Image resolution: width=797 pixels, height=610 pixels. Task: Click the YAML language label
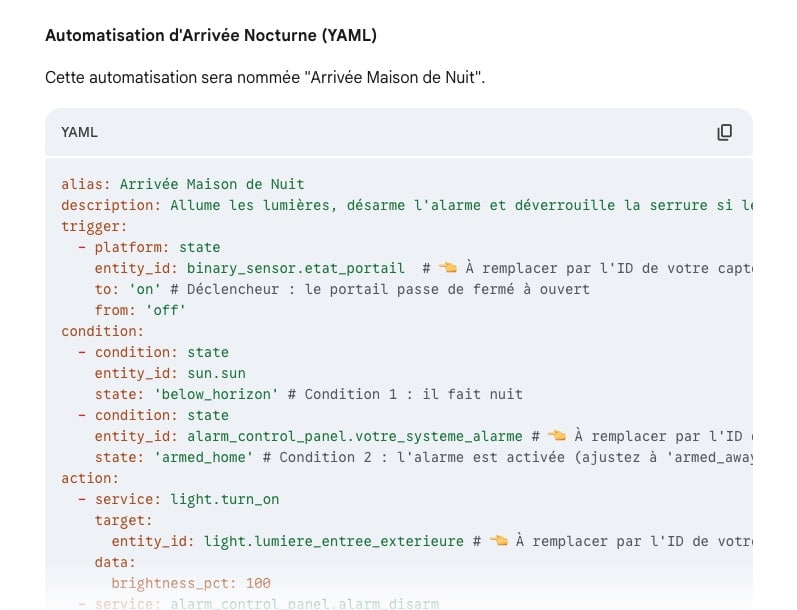(79, 132)
